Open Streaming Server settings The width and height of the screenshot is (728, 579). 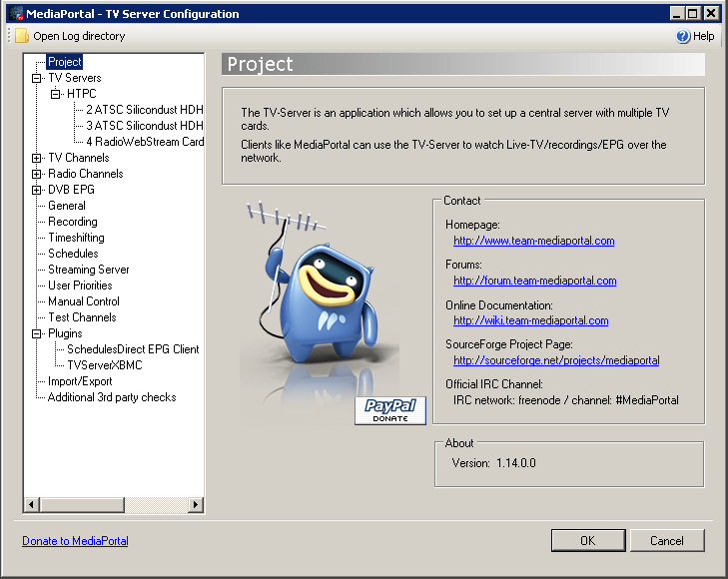(x=88, y=270)
